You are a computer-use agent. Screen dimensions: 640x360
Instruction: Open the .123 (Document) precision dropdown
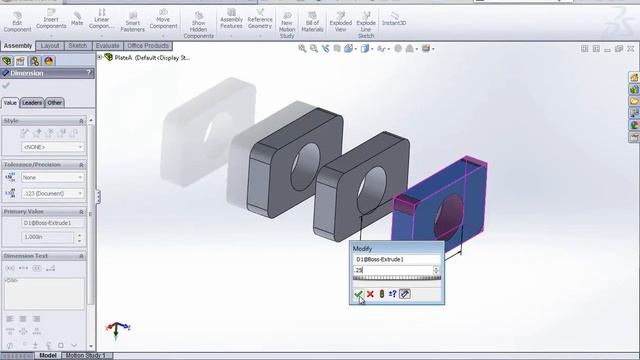point(53,193)
